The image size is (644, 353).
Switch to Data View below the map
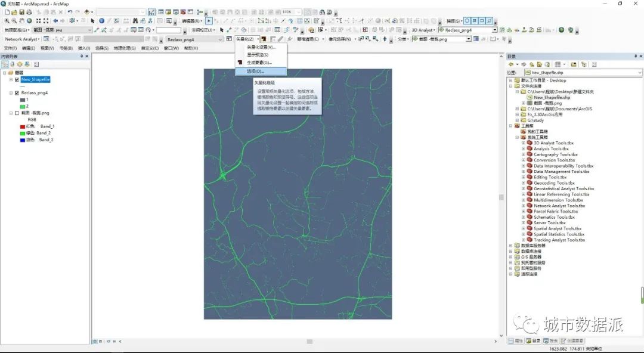(95, 341)
